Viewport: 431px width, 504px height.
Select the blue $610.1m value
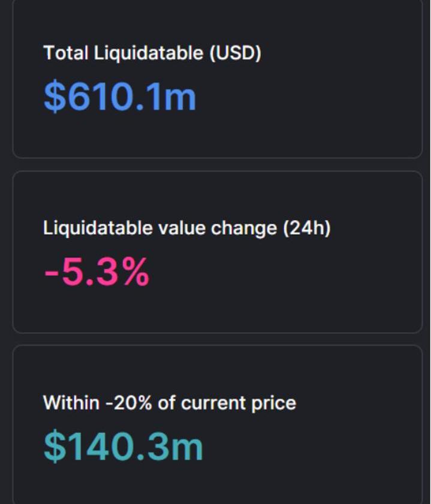[119, 96]
